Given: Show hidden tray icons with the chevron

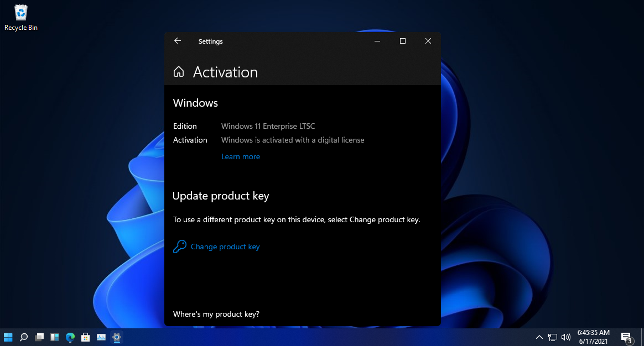Looking at the screenshot, I should [539, 337].
